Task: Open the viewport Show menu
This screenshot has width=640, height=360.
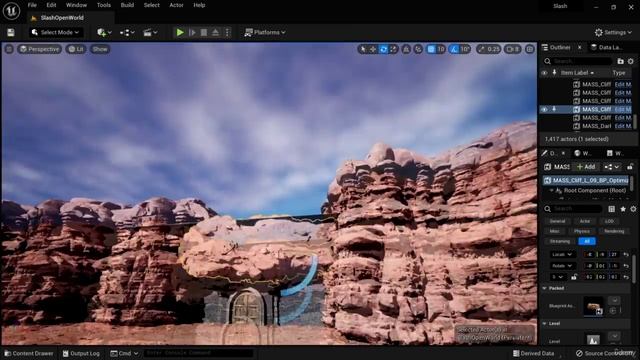Action: [x=100, y=49]
